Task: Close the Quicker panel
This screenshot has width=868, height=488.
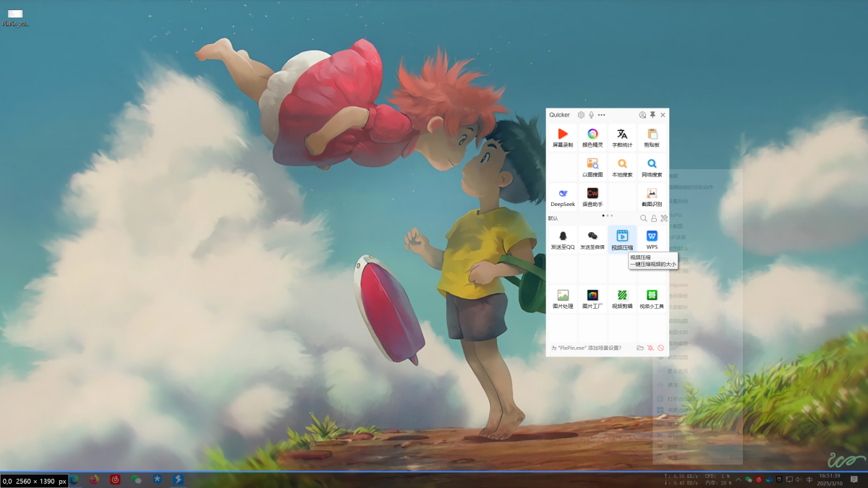Action: tap(663, 115)
